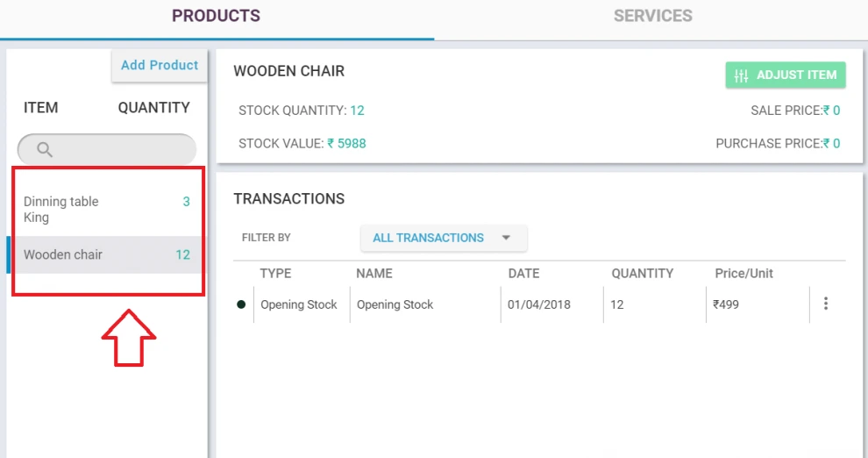Click the stock value ₹ 5988
Image resolution: width=868 pixels, height=458 pixels.
pos(346,143)
